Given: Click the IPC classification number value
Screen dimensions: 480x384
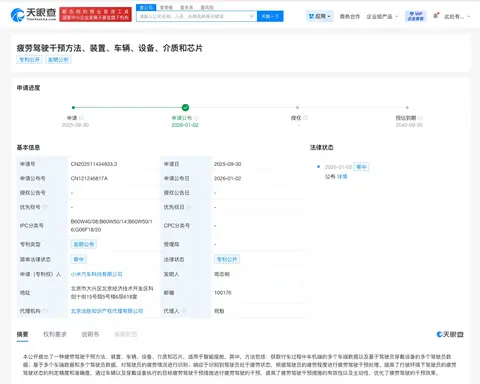Looking at the screenshot, I should [112, 226].
